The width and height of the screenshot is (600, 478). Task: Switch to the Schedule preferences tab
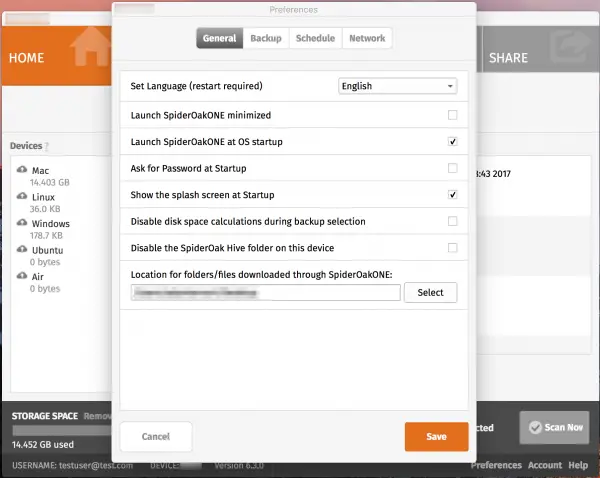click(x=315, y=38)
